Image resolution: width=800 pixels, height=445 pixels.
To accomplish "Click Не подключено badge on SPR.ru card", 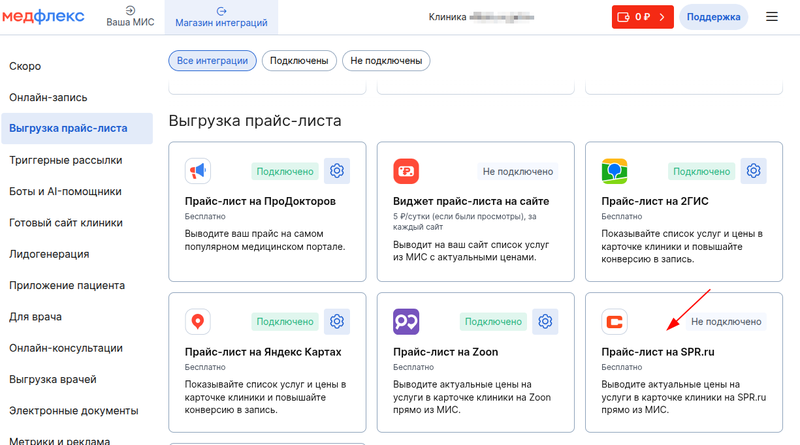I will pyautogui.click(x=726, y=322).
